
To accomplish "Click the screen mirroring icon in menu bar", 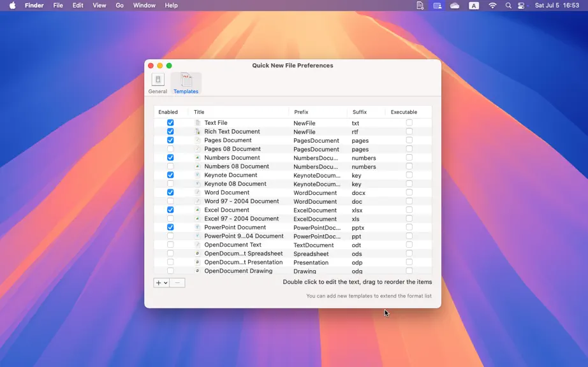I will [x=437, y=5].
